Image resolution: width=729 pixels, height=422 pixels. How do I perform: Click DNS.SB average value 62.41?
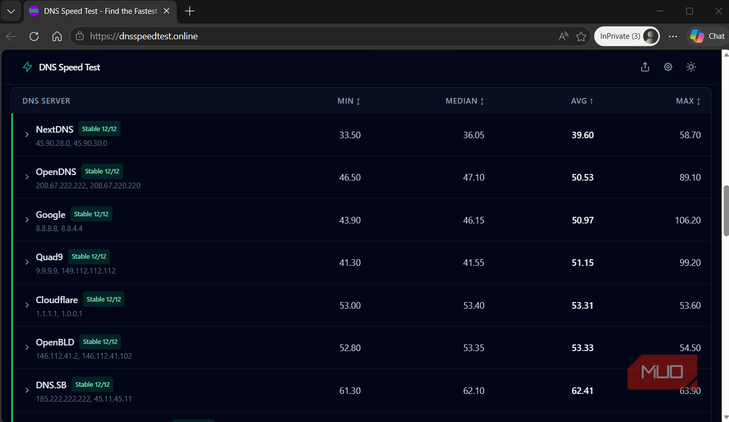[x=583, y=390]
